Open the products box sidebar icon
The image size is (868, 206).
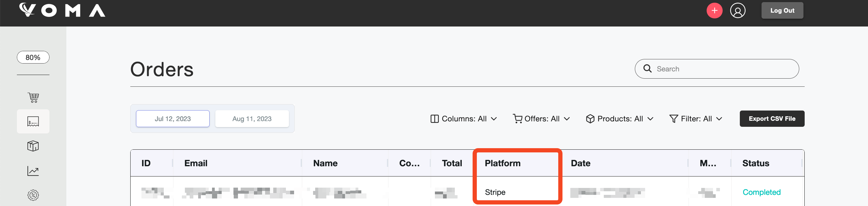tap(33, 146)
